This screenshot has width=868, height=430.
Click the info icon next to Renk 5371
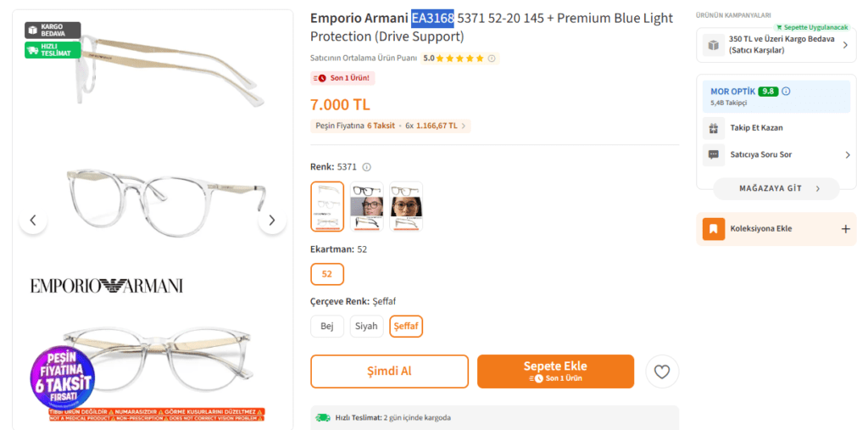[367, 167]
